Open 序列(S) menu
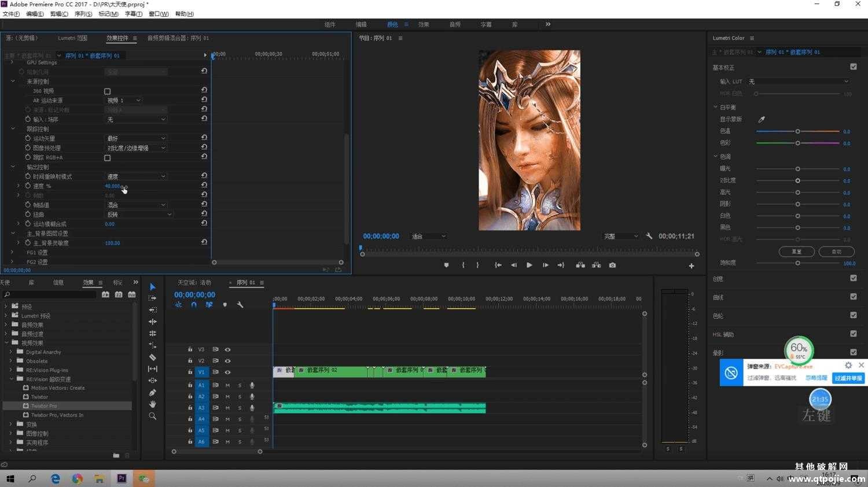 pyautogui.click(x=83, y=14)
